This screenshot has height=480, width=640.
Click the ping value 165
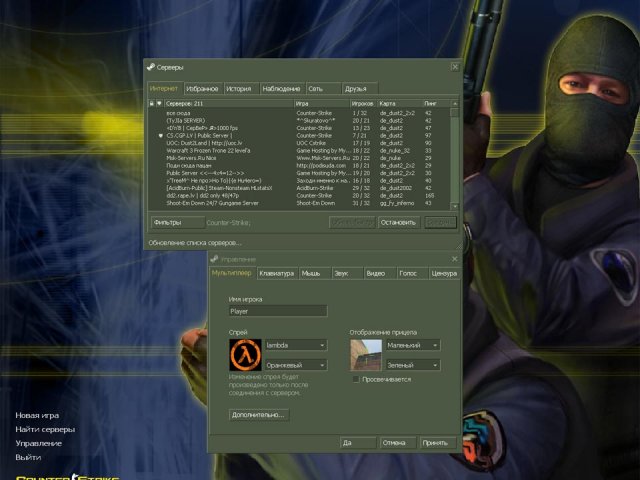pyautogui.click(x=429, y=196)
